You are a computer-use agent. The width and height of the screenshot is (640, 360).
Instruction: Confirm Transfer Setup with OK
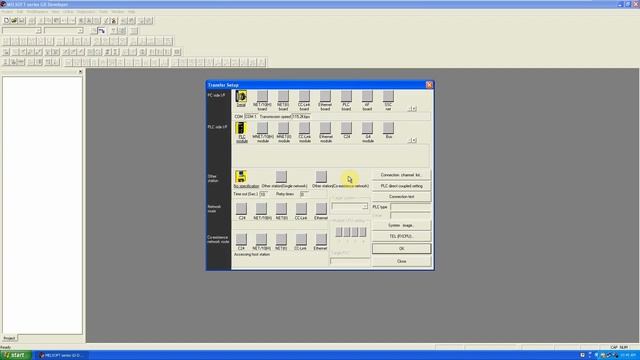pos(401,249)
